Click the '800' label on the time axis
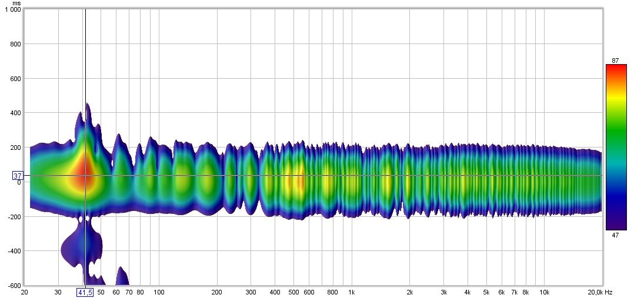The height and width of the screenshot is (298, 644). point(16,44)
